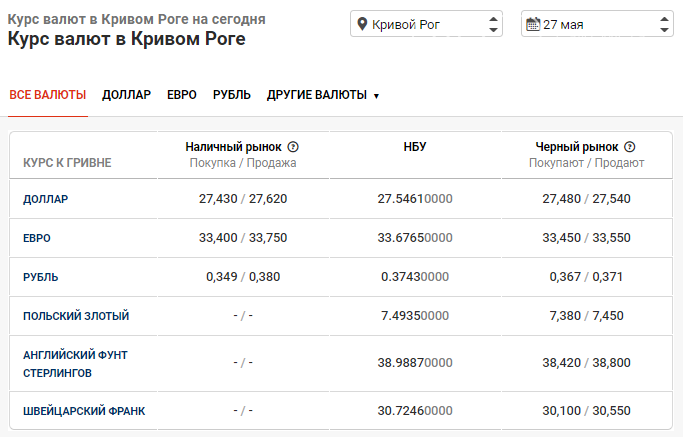Click help icon next to Наличный рынок
This screenshot has height=437, width=683.
coord(293,146)
